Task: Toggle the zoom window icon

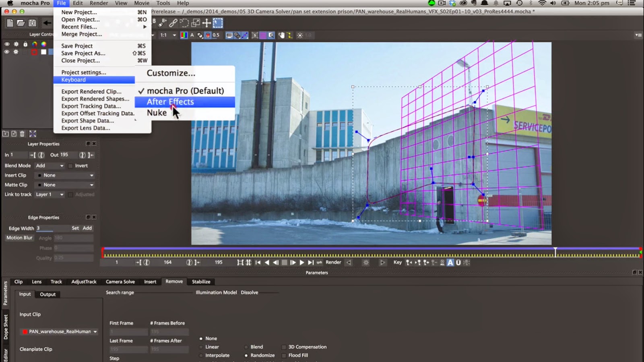Action: (x=271, y=35)
